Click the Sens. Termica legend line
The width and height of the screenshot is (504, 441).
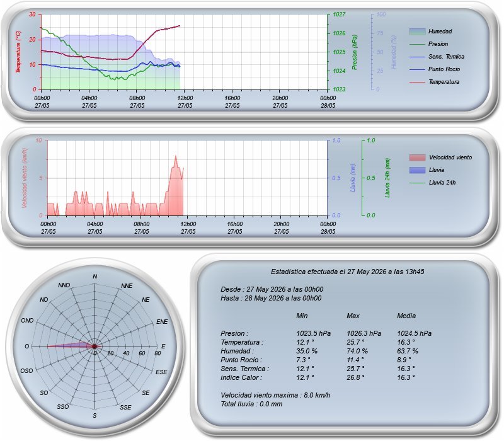pyautogui.click(x=417, y=57)
